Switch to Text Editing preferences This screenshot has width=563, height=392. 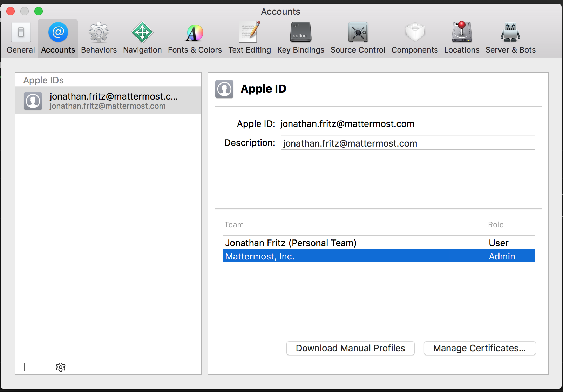(249, 38)
